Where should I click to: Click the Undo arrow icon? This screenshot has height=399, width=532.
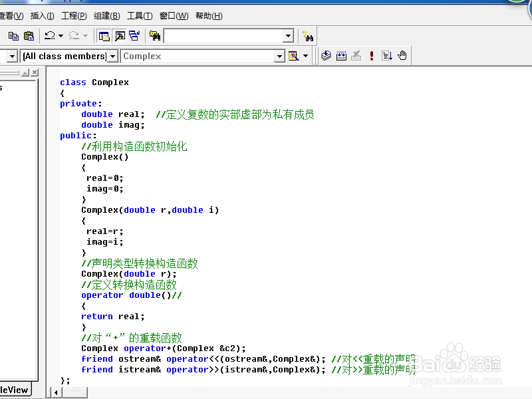coord(50,36)
